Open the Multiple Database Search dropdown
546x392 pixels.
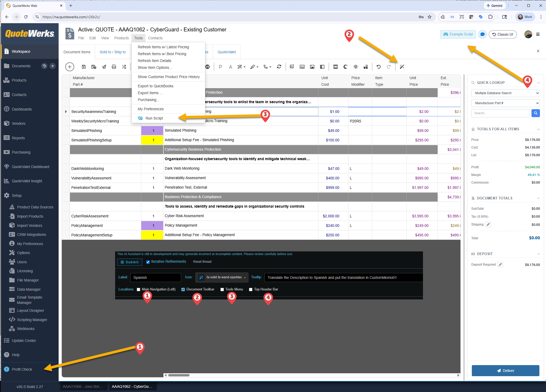click(x=505, y=93)
